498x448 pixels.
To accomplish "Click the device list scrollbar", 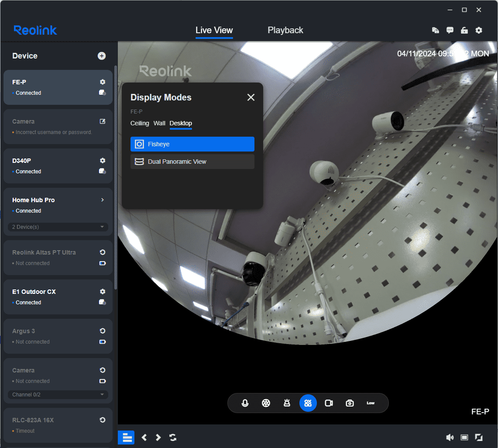I will pos(116,178).
